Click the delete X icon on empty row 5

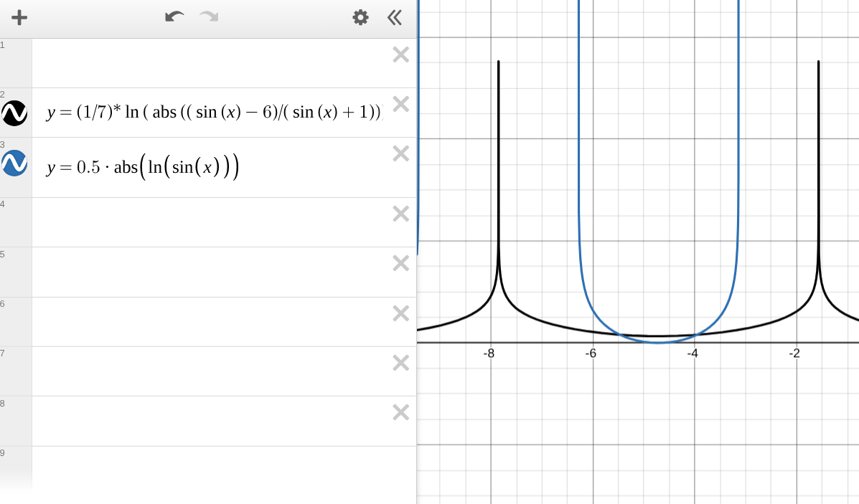(x=400, y=263)
